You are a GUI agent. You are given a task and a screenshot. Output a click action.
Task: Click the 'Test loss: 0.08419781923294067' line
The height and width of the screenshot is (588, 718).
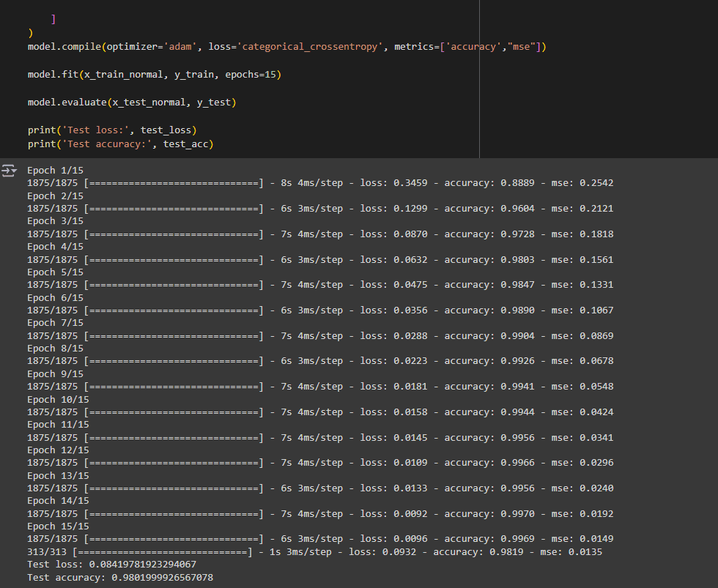point(111,565)
